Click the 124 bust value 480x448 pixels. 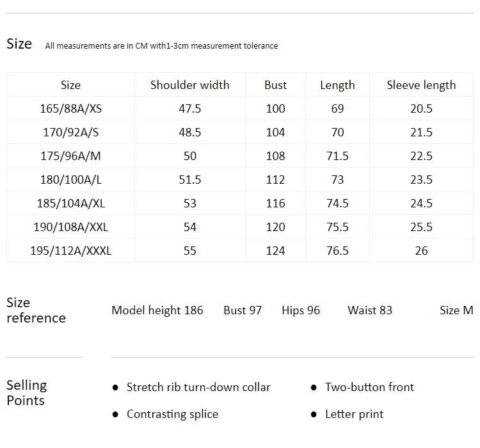(x=275, y=250)
